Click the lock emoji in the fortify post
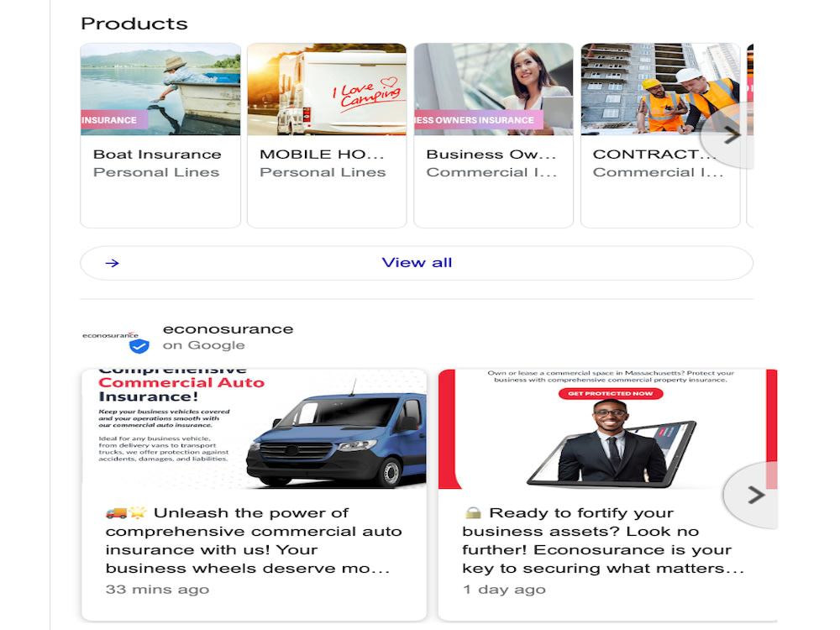 [473, 512]
